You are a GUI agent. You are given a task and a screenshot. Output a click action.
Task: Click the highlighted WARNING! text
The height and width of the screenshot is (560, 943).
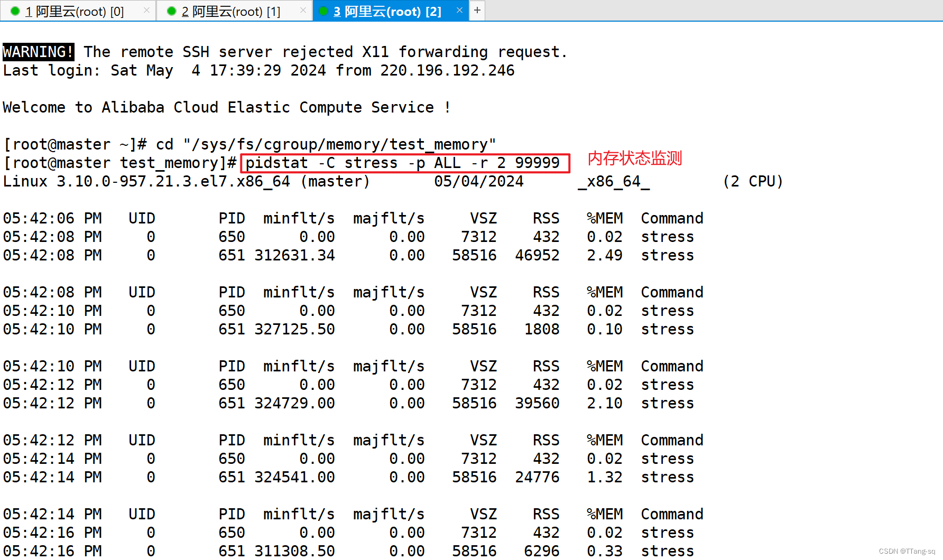click(38, 52)
